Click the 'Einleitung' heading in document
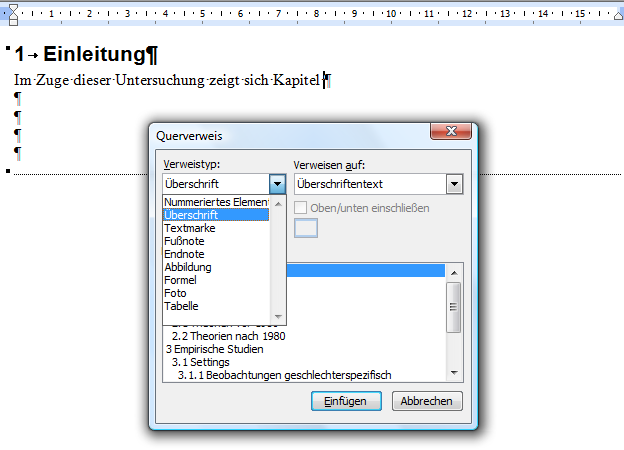Image resolution: width=624 pixels, height=450 pixels. pos(95,54)
